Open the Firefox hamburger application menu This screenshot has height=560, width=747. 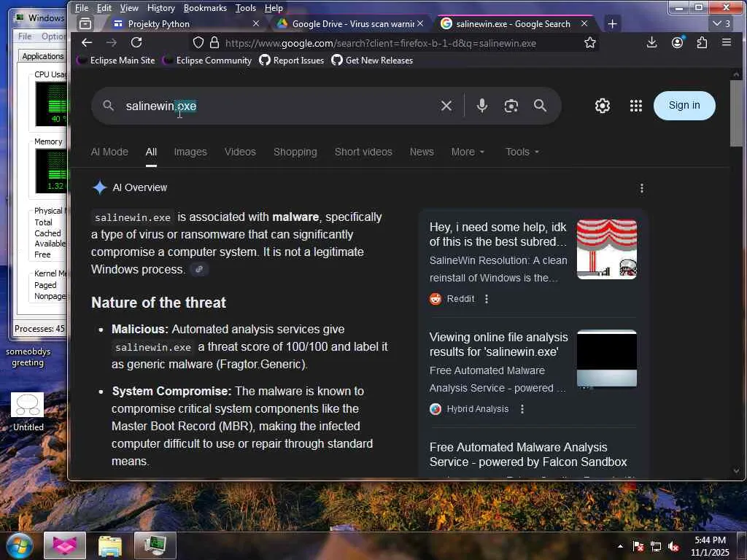point(727,43)
